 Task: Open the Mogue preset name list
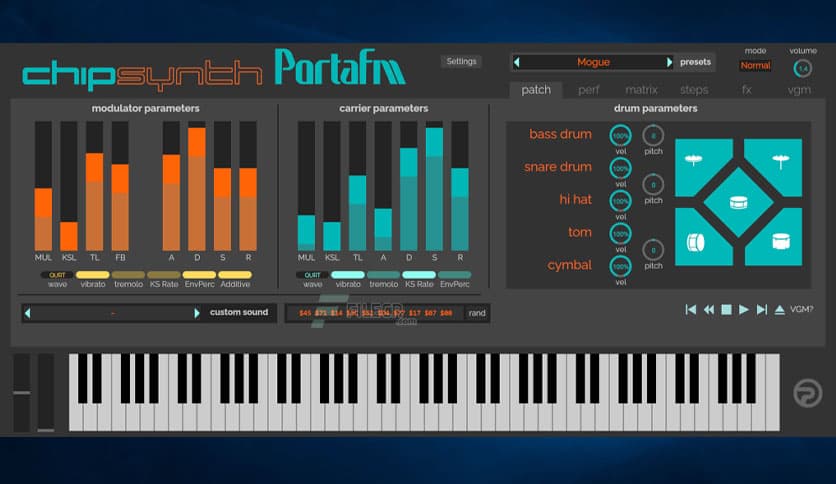coord(593,62)
